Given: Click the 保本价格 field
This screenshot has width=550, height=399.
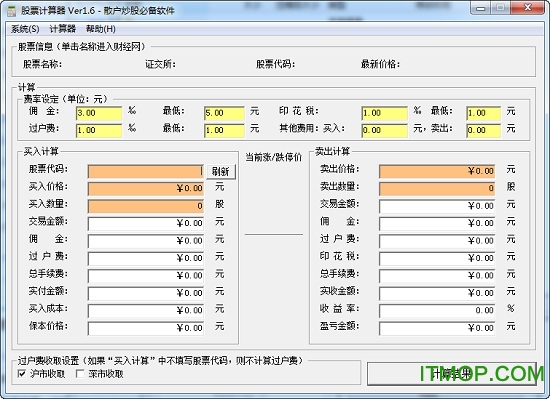Looking at the screenshot, I should 146,328.
